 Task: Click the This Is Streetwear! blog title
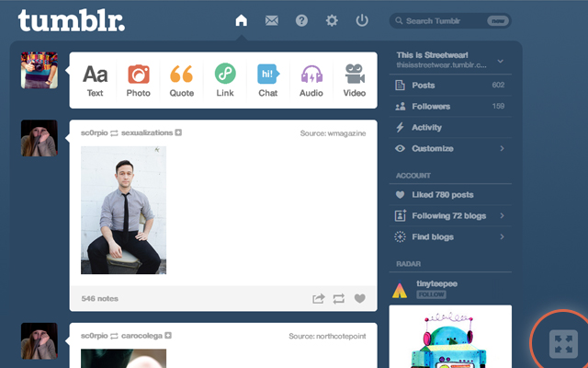pyautogui.click(x=432, y=55)
